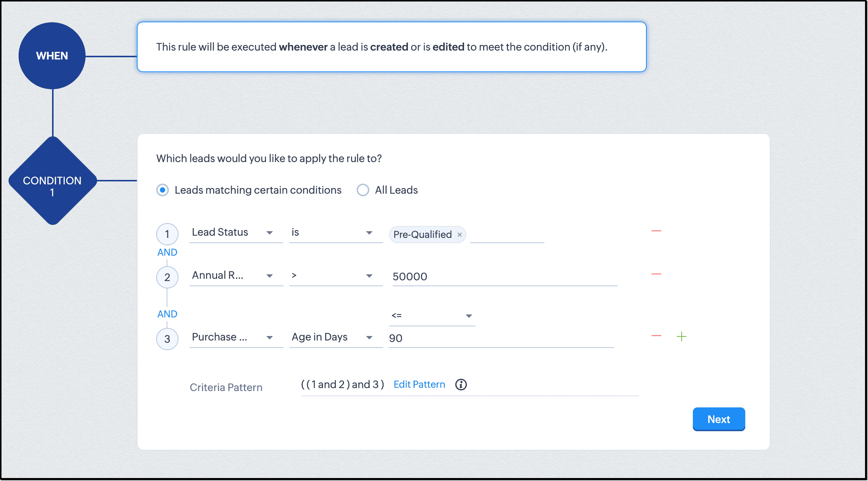
Task: Click the 50000 value input field
Action: click(504, 277)
